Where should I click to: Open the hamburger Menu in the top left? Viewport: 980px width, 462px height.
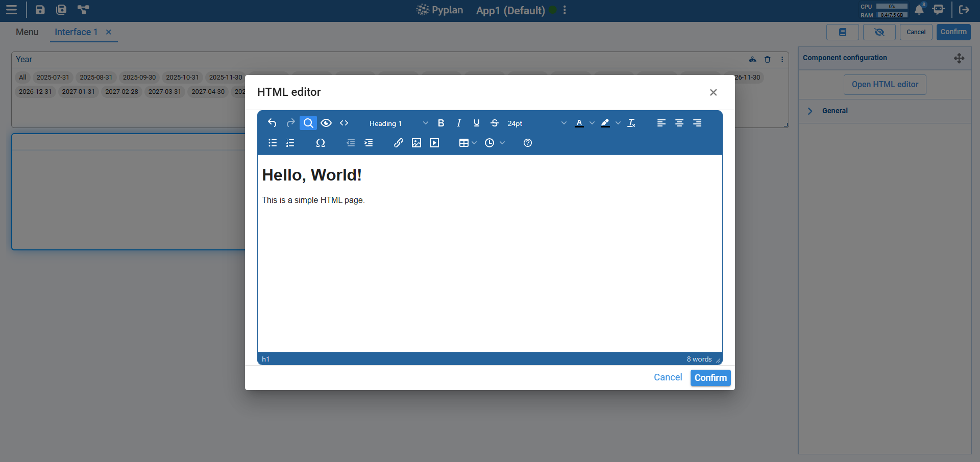[x=11, y=10]
